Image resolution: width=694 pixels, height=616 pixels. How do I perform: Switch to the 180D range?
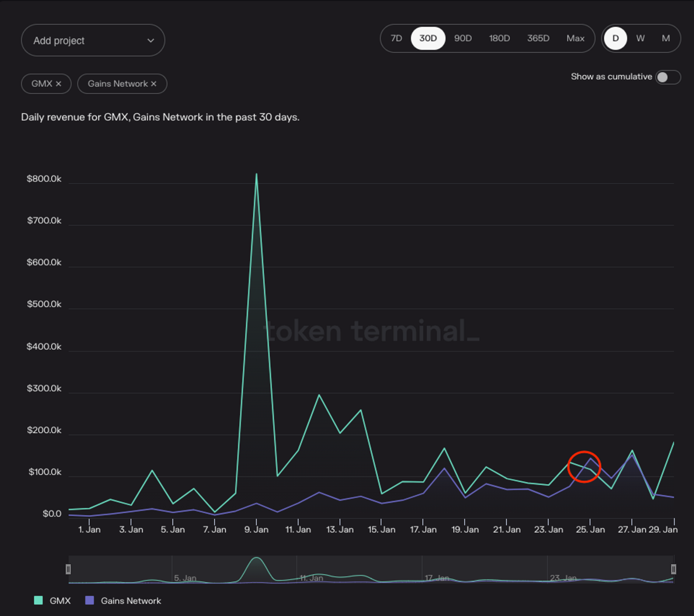click(499, 38)
